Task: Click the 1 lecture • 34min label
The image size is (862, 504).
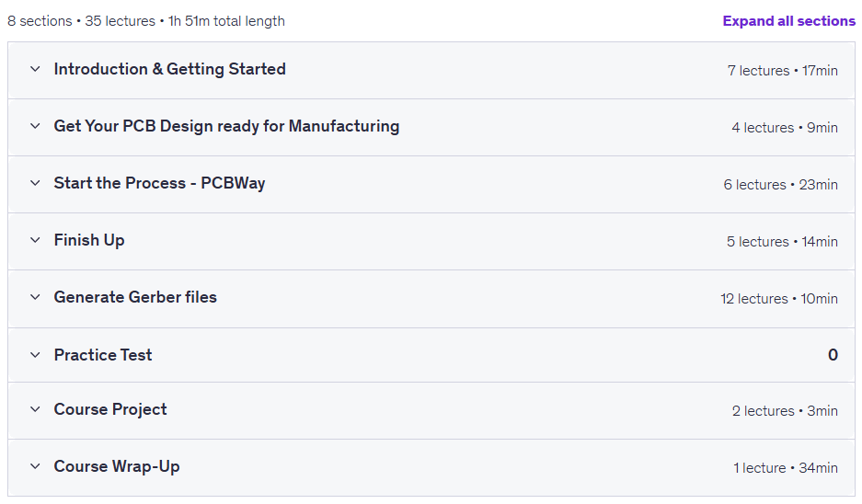Action: click(x=786, y=468)
